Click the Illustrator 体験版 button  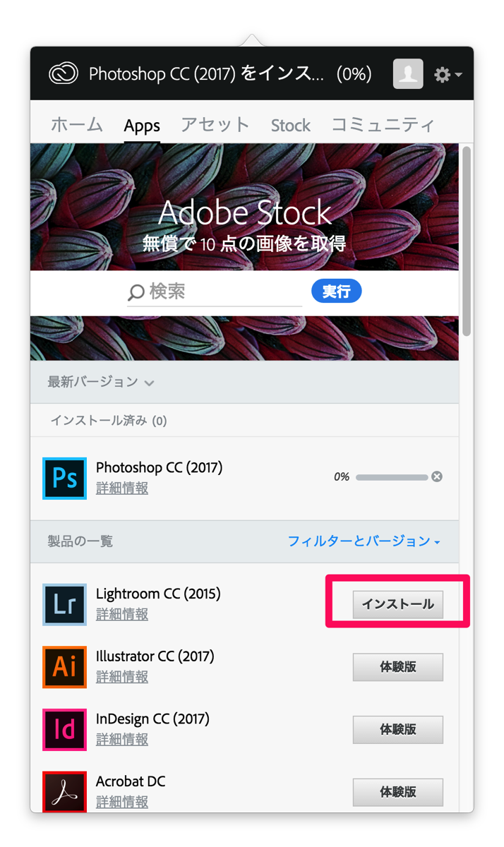(x=397, y=667)
